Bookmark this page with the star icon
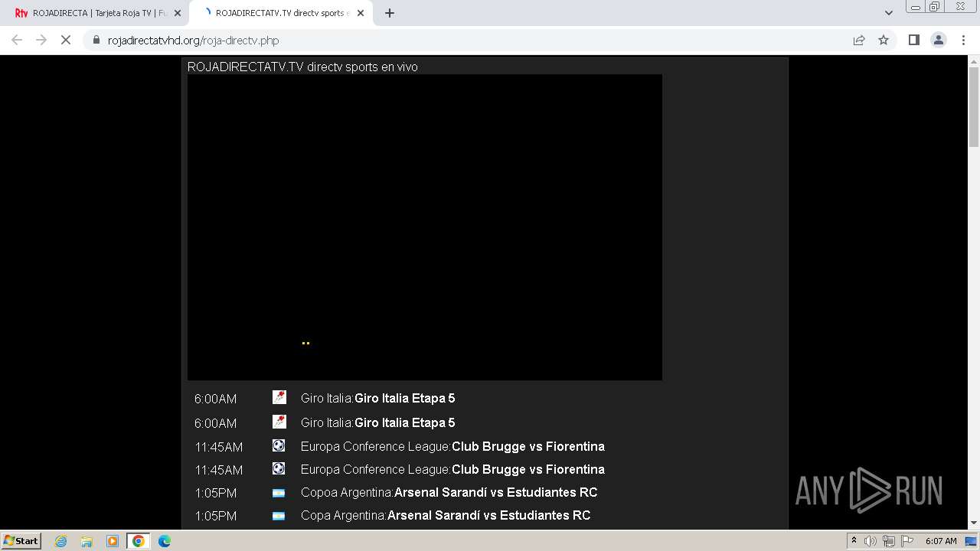This screenshot has width=980, height=551. click(x=884, y=40)
